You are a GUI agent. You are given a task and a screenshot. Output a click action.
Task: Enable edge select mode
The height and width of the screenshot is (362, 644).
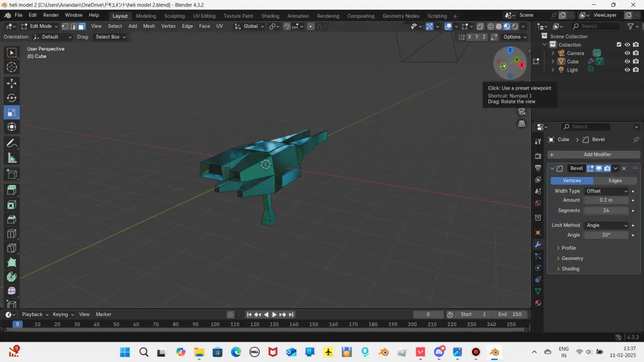[73, 26]
